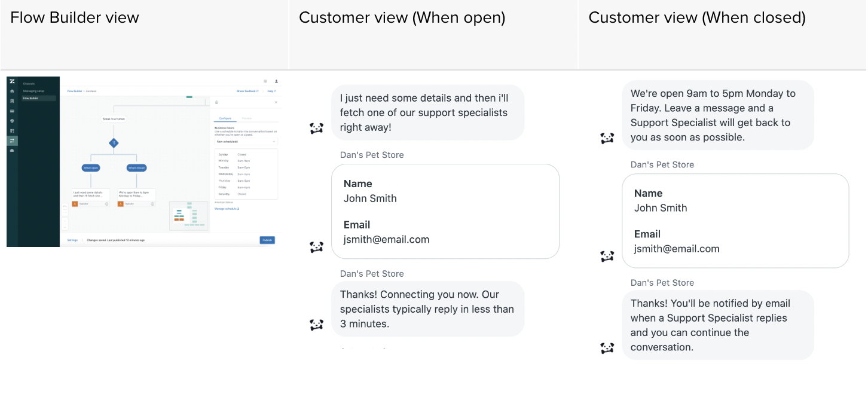Open the New schedule dropdown
The width and height of the screenshot is (868, 397).
(246, 142)
